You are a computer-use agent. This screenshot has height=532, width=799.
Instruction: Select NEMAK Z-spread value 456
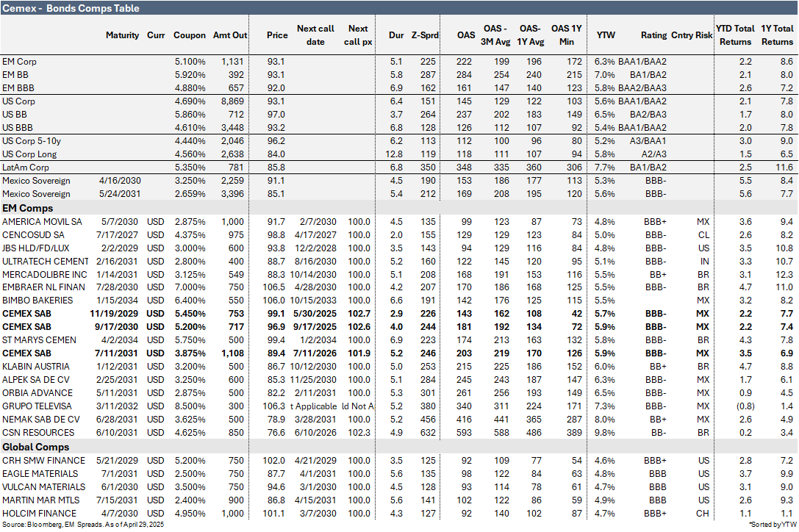tap(428, 420)
